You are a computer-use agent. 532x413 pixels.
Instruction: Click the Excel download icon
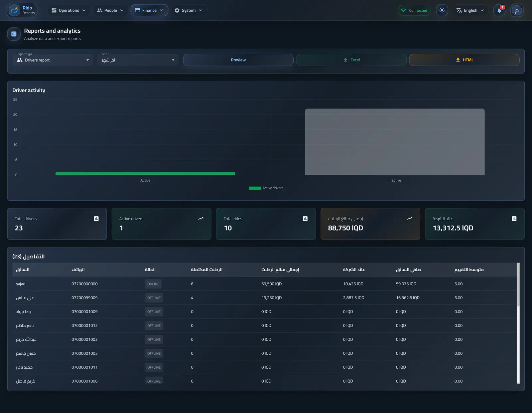pyautogui.click(x=345, y=60)
